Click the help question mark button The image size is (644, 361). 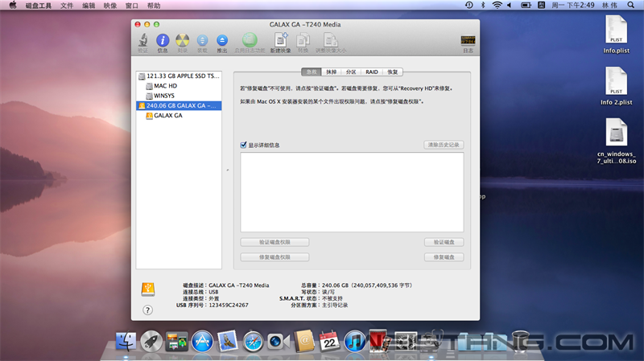pyautogui.click(x=148, y=310)
